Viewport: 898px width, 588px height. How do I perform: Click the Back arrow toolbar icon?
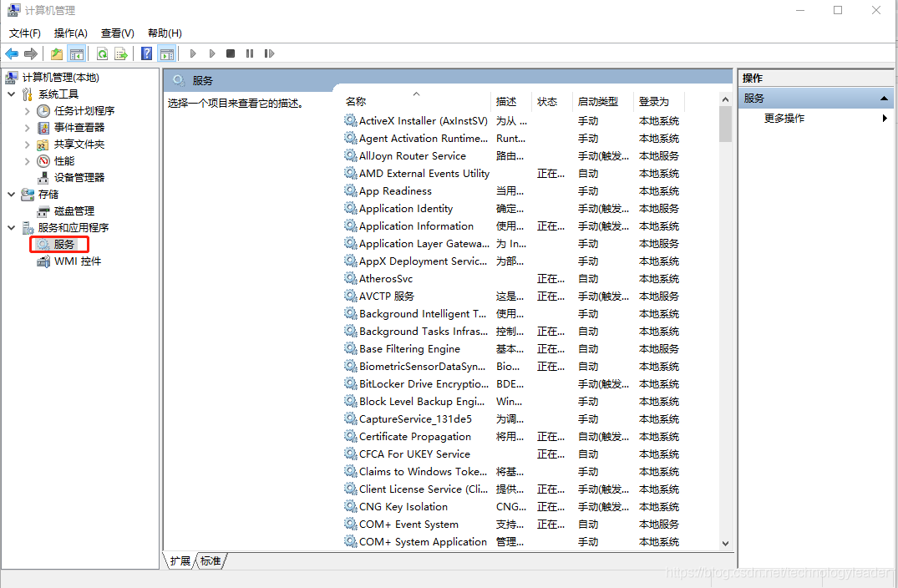click(12, 53)
